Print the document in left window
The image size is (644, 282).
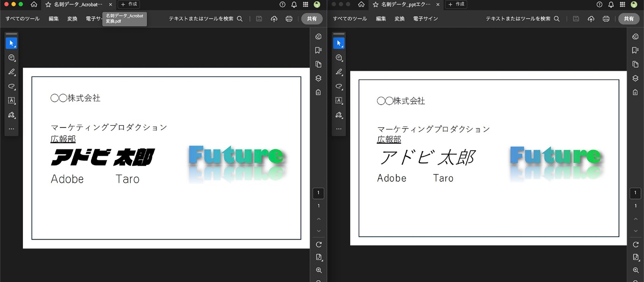tap(289, 19)
